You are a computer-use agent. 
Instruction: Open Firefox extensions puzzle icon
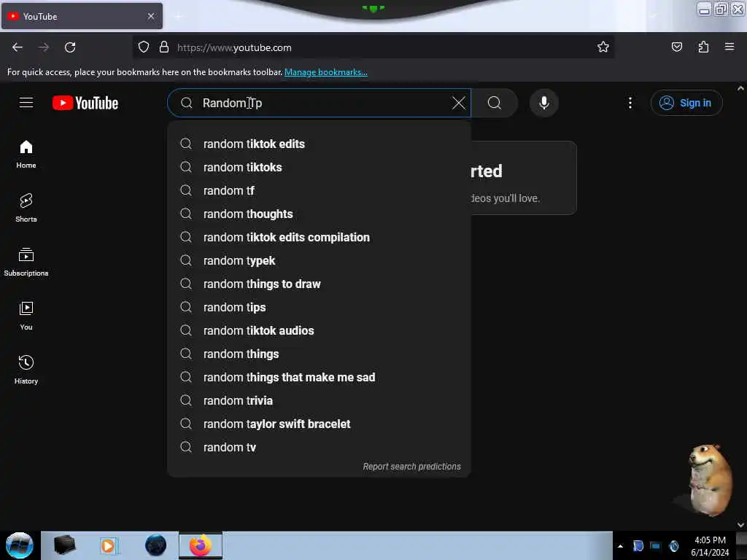[x=703, y=47]
